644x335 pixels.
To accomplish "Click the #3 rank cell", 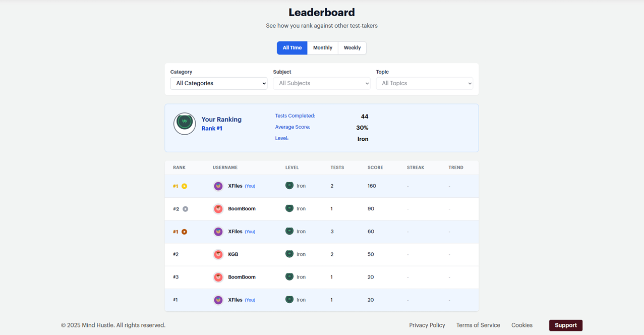I will pyautogui.click(x=176, y=277).
